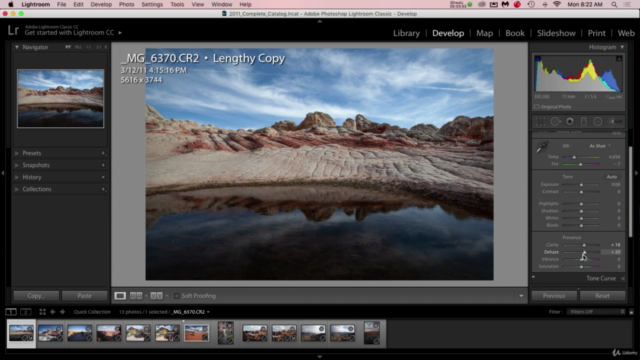Open the Develop menu
Viewport: 640px width, 360px height.
coord(101,4)
